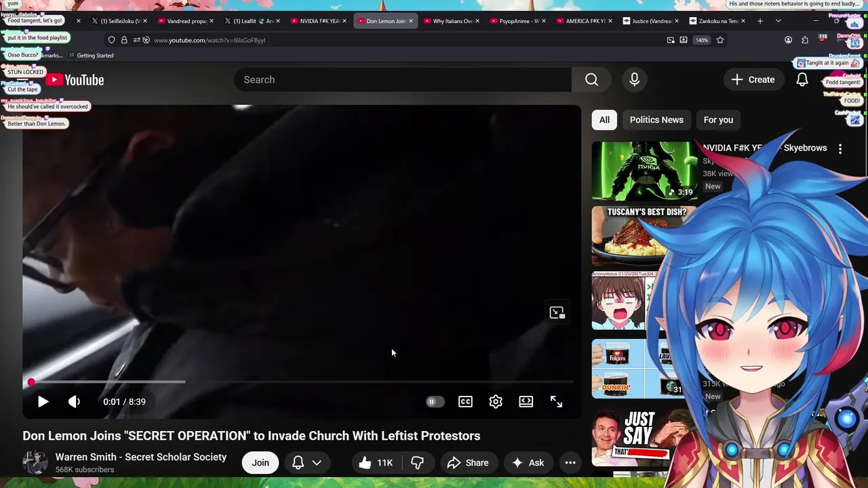This screenshot has height=488, width=868.
Task: Switch to the Zankoku na Tenshi tab
Action: 717,21
